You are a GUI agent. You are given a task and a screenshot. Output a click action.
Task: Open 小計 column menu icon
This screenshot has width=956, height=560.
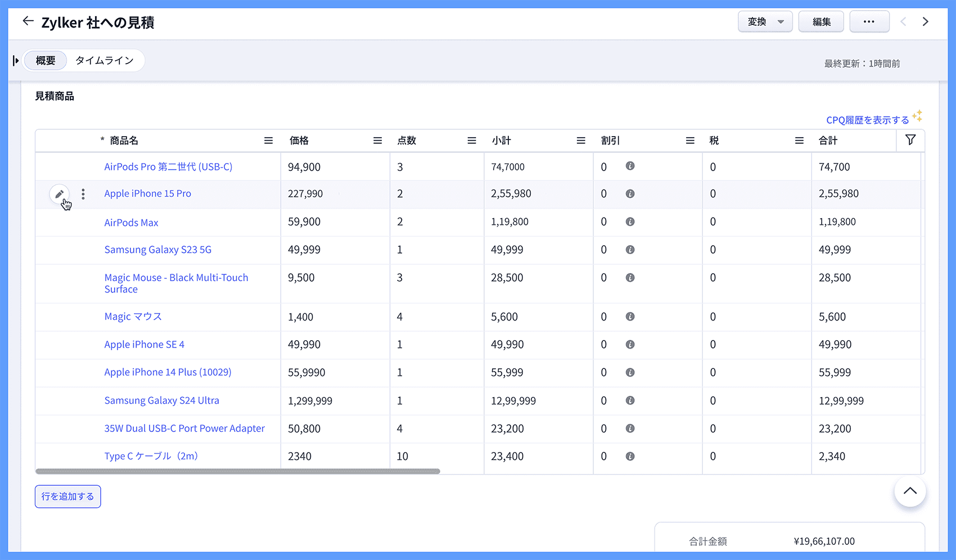pos(581,141)
